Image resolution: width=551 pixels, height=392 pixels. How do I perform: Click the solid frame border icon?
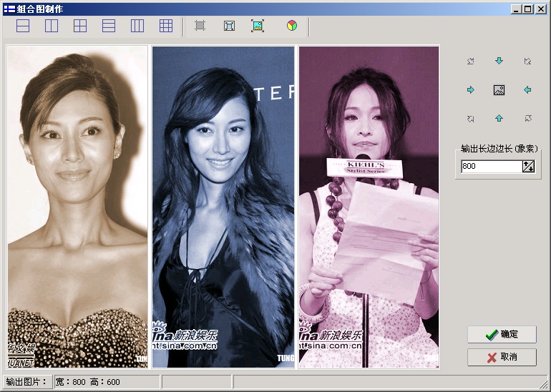229,26
